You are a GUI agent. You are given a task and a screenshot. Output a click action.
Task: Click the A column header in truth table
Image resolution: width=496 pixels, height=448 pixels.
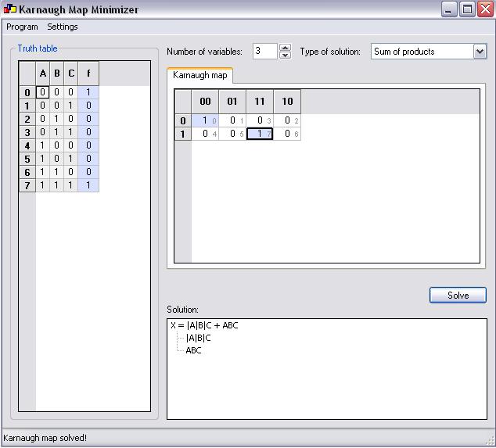coord(43,73)
